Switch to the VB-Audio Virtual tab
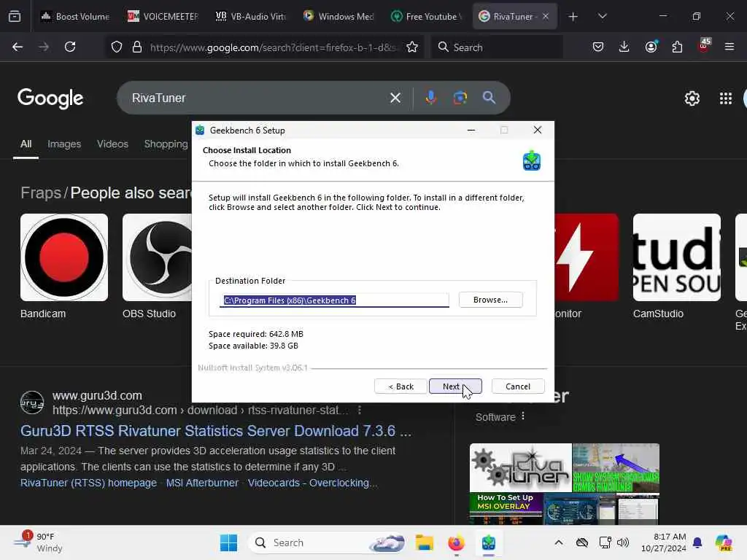 coord(251,16)
